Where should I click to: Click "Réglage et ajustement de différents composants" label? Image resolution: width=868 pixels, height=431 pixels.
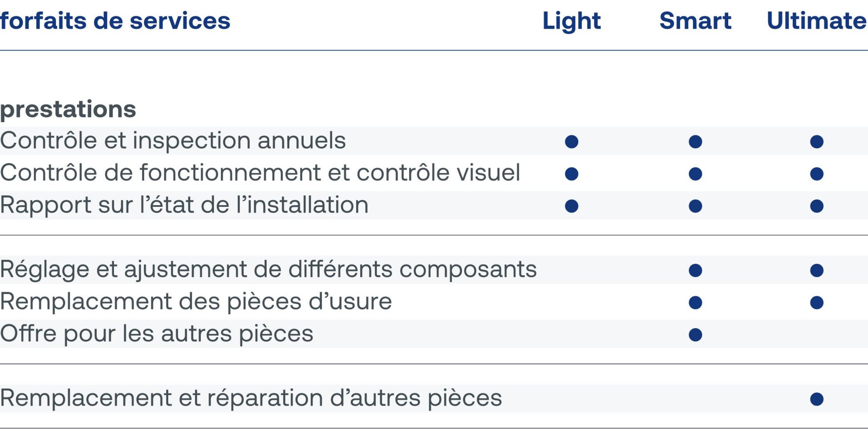[268, 269]
